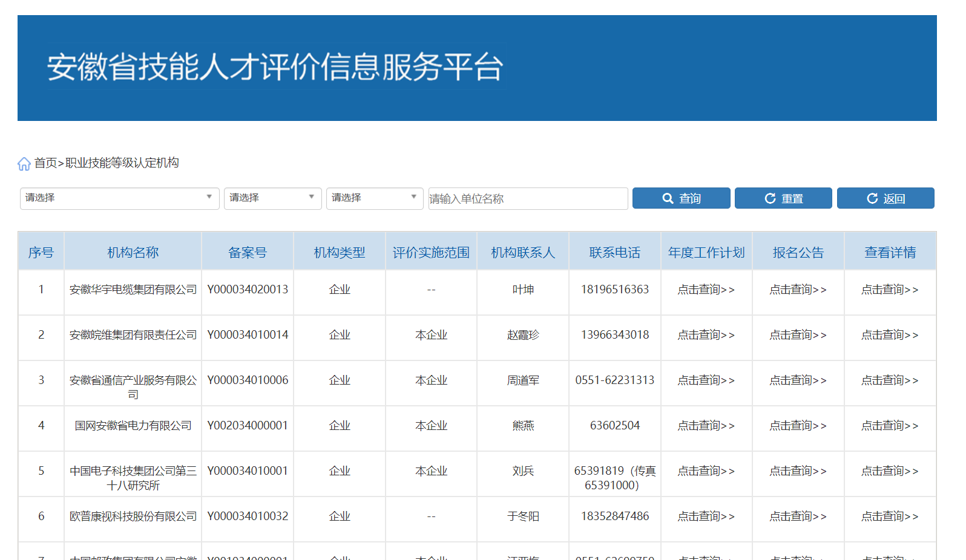View 报名公告 for 中国电子科技集团第三十八研究所
The height and width of the screenshot is (560, 966).
pyautogui.click(x=798, y=471)
